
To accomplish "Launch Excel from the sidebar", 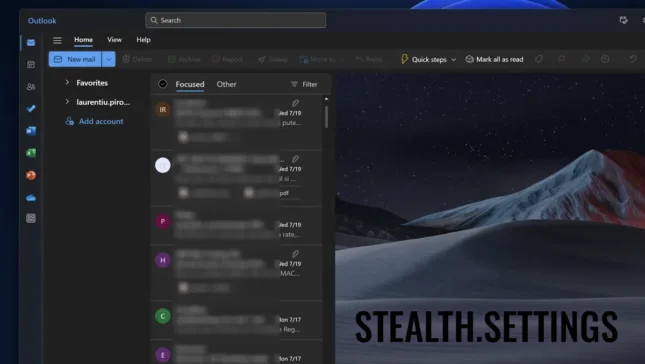I will 31,153.
